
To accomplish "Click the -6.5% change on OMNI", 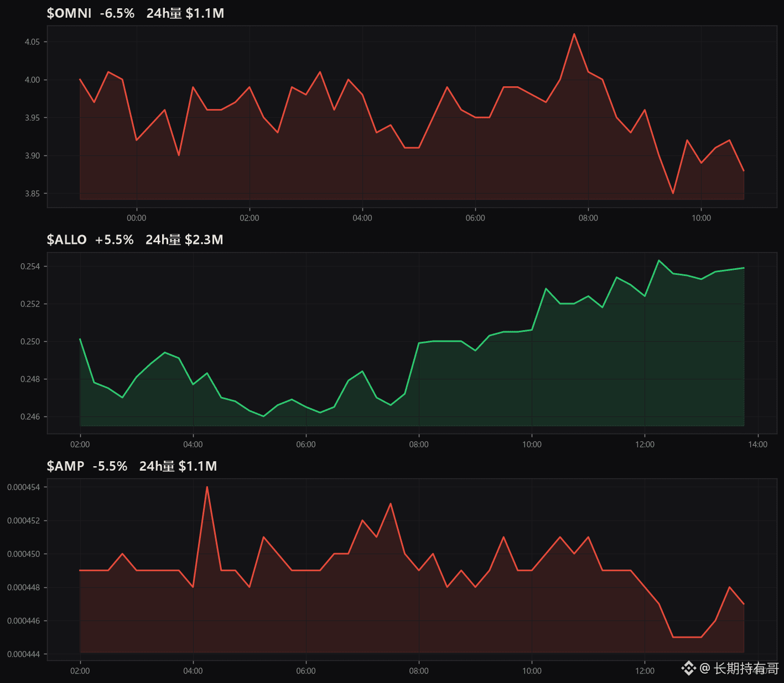I will tap(117, 13).
